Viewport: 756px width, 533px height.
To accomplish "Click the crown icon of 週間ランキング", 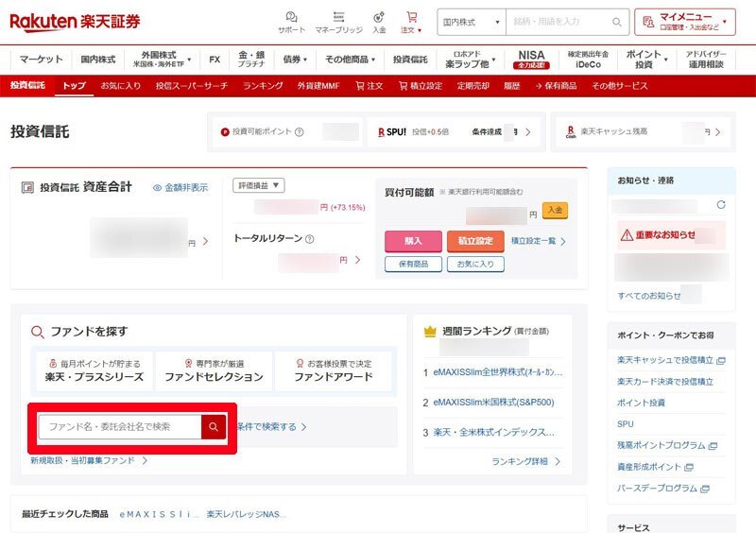I will coord(430,332).
